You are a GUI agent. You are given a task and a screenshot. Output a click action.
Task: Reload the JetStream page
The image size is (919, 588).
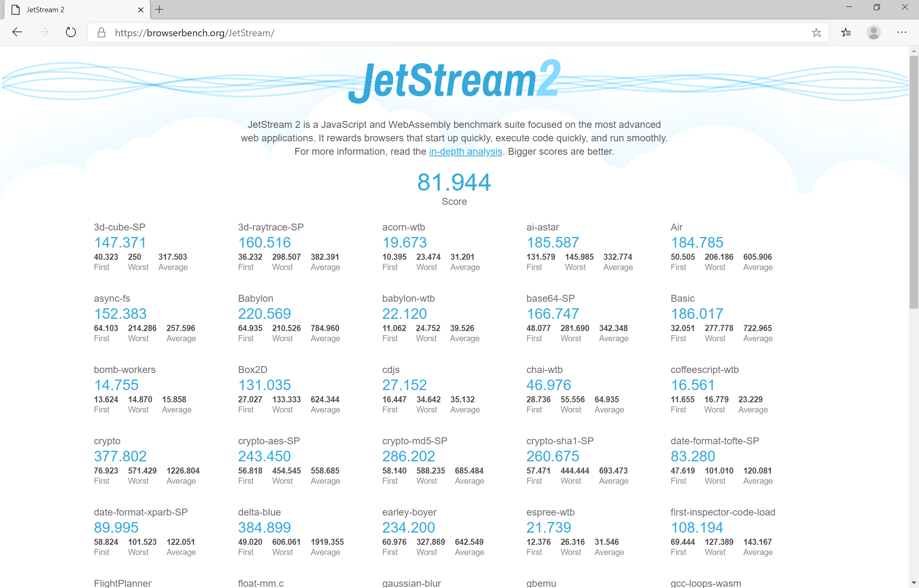[x=71, y=32]
